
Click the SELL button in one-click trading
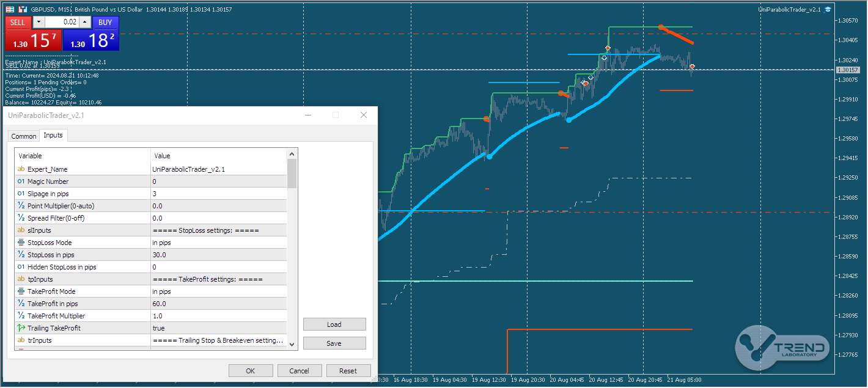[18, 23]
